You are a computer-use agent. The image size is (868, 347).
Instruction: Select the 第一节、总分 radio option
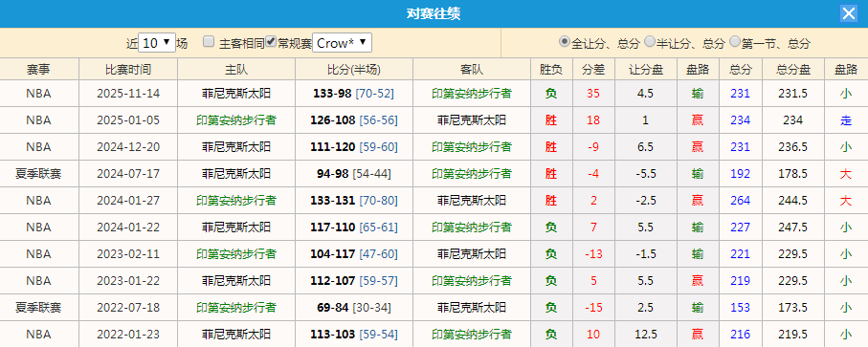pos(735,41)
